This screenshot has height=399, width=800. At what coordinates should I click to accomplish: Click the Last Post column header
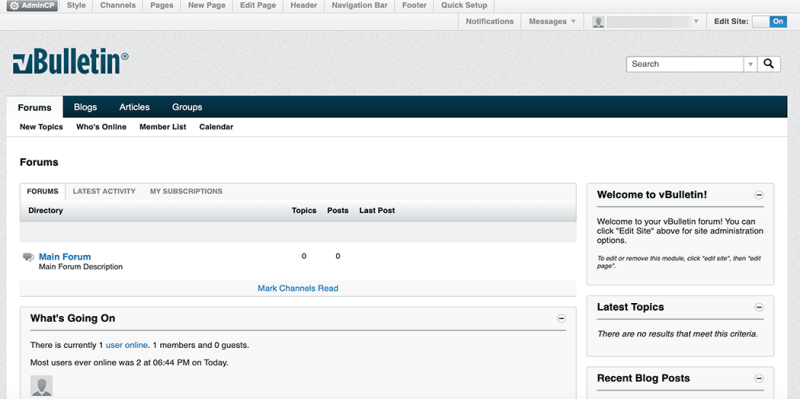377,210
